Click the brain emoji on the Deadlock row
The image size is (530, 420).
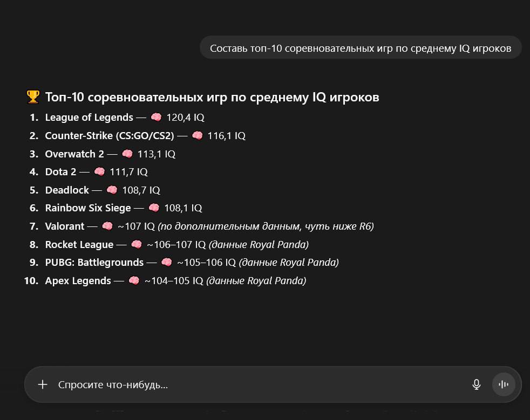(x=112, y=190)
